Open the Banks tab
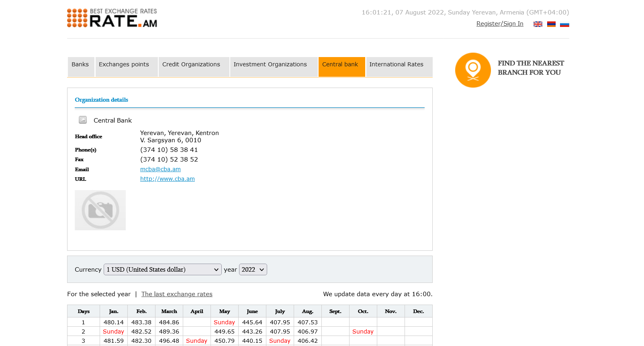This screenshot has height=346, width=644. tap(80, 65)
